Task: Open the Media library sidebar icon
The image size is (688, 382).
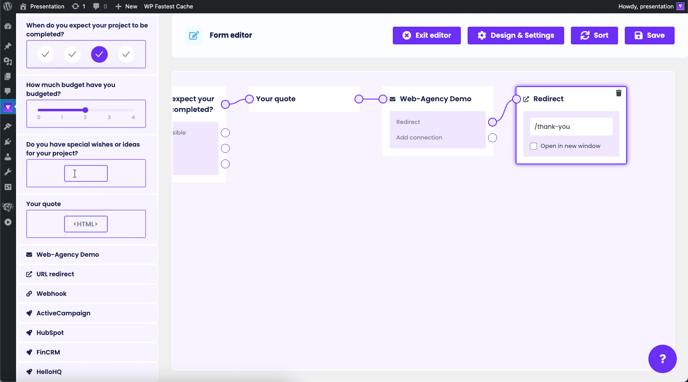Action: [7, 61]
